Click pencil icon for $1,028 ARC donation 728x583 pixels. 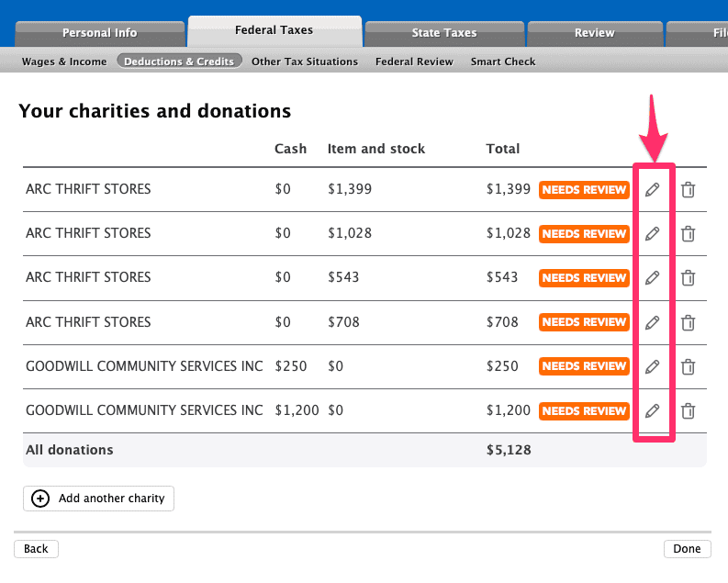click(x=652, y=234)
